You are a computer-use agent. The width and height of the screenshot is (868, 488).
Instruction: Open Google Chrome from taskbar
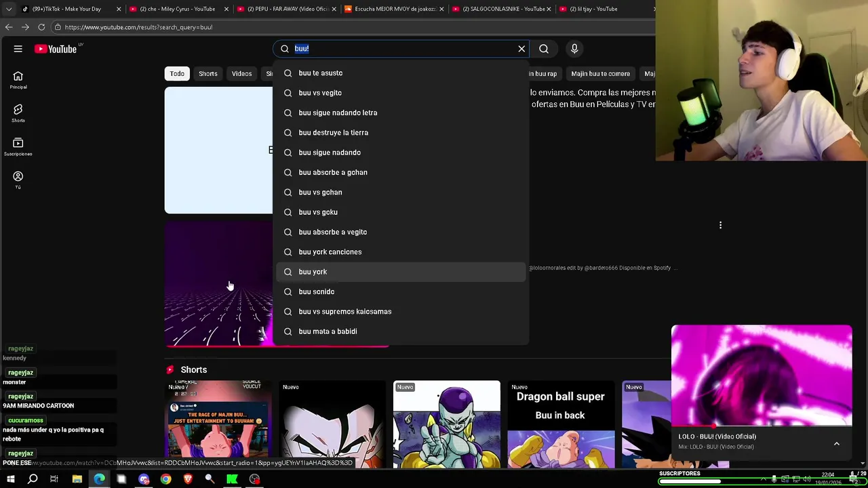click(165, 479)
